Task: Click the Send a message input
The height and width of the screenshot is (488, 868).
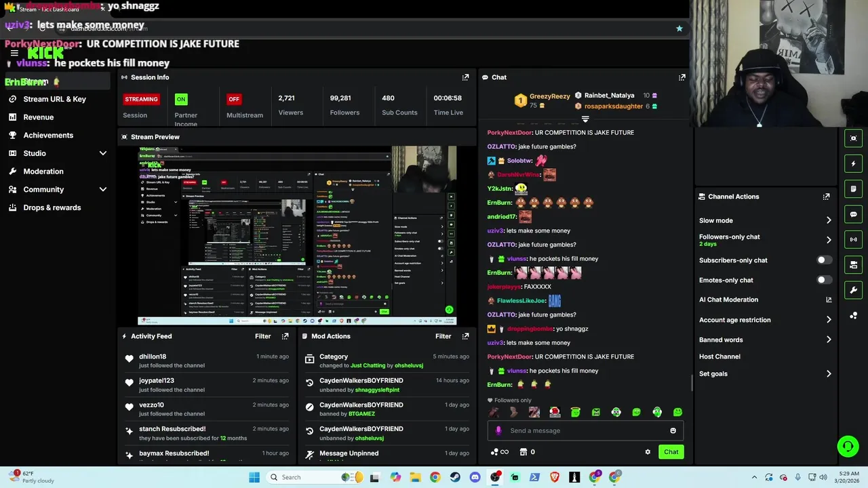Action: [585, 430]
